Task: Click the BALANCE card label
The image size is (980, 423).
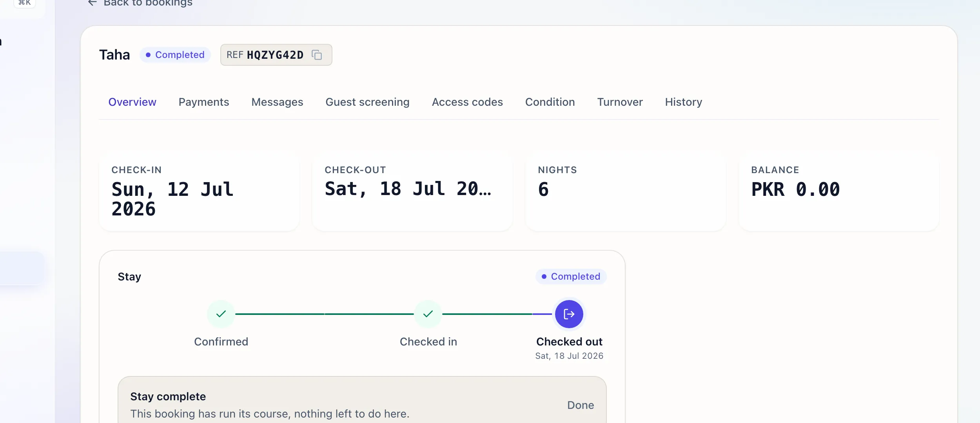Action: tap(775, 170)
